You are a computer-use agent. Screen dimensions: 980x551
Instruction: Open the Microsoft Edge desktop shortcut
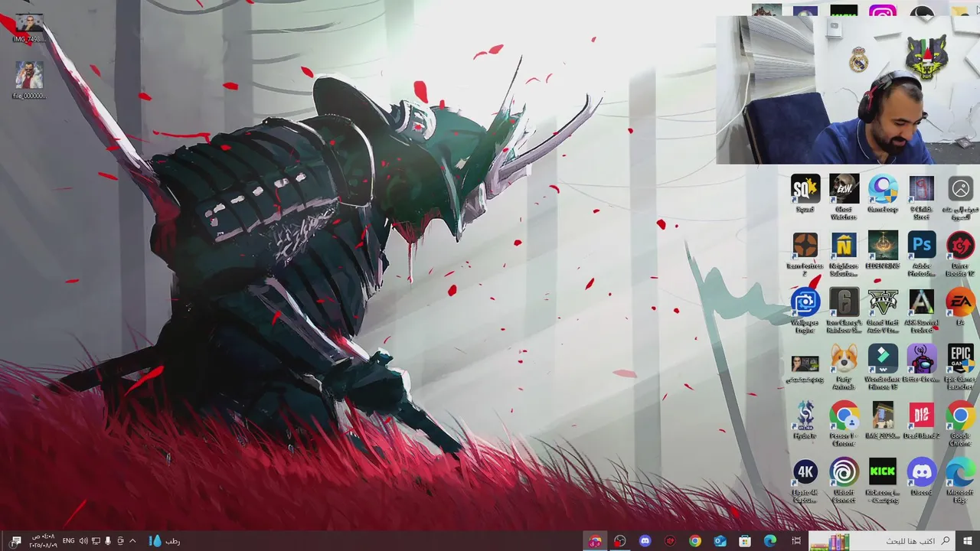960,481
